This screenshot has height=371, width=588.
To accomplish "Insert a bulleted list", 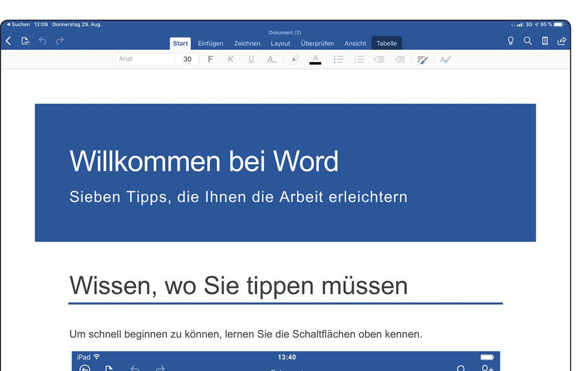I will click(339, 59).
